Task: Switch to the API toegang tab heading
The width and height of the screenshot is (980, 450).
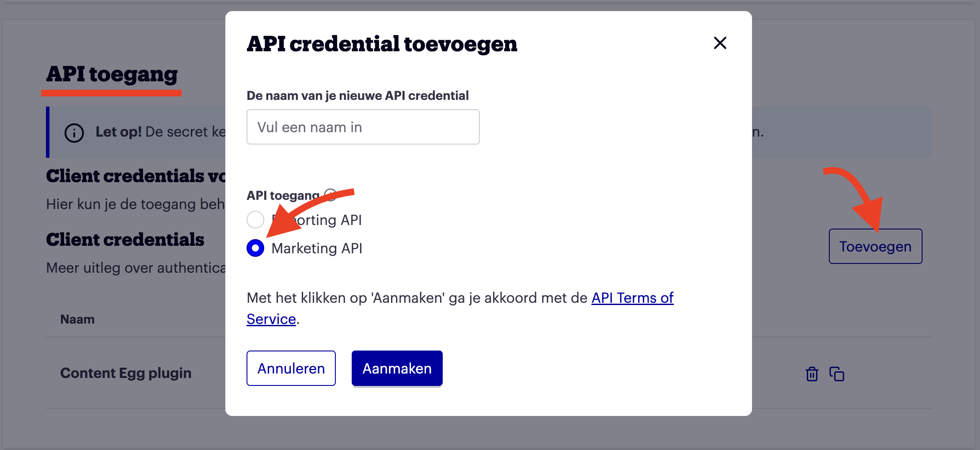Action: click(112, 74)
